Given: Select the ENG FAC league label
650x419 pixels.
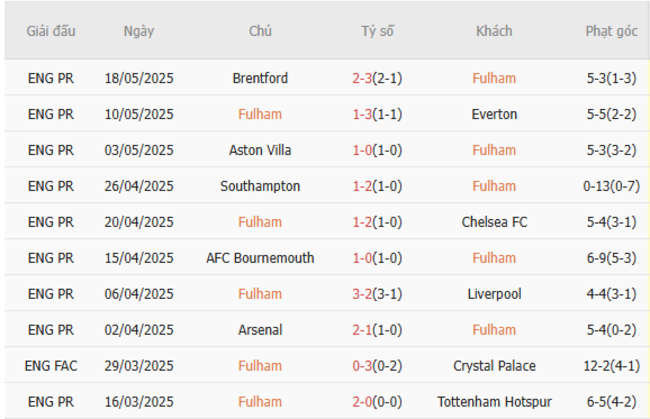Looking at the screenshot, I should [51, 366].
